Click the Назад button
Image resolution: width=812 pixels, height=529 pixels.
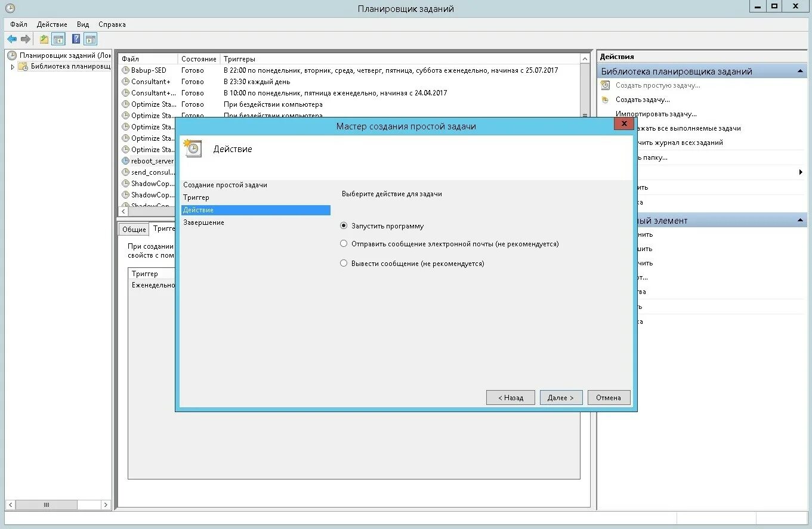click(511, 398)
